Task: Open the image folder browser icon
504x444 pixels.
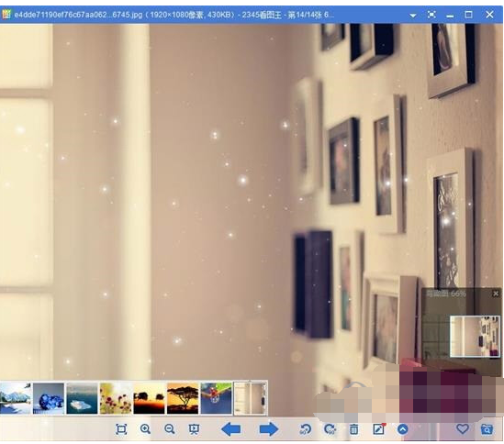Action: (x=487, y=429)
